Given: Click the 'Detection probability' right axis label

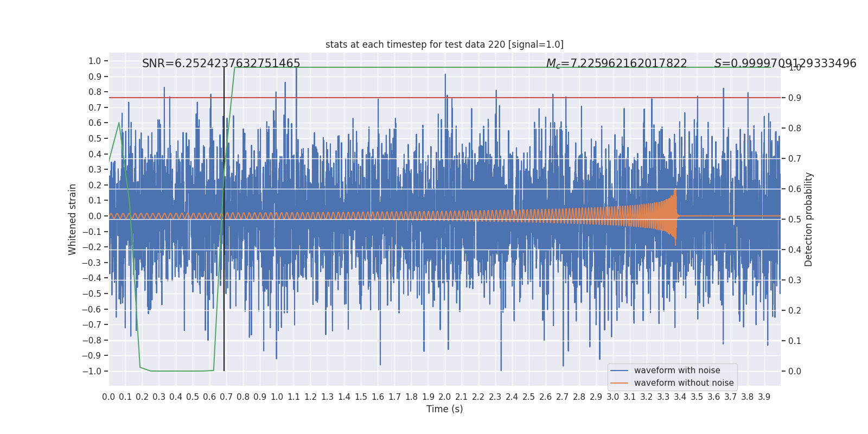Looking at the screenshot, I should click(809, 219).
